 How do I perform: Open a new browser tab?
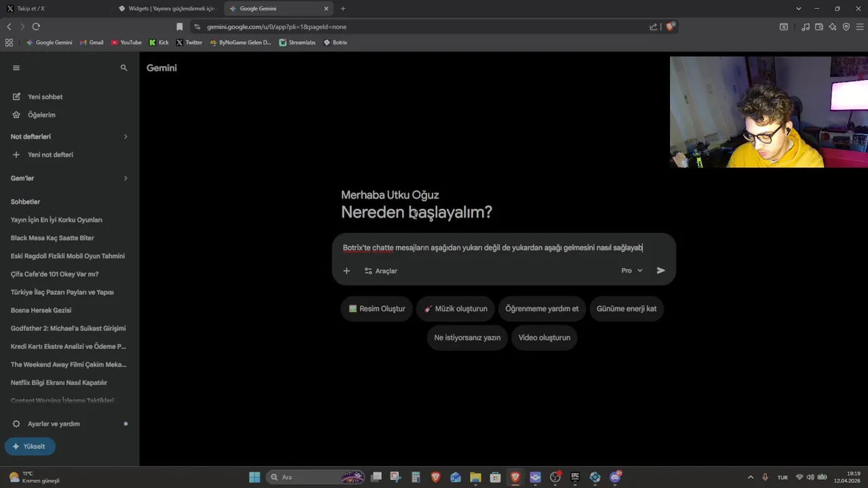tap(343, 9)
